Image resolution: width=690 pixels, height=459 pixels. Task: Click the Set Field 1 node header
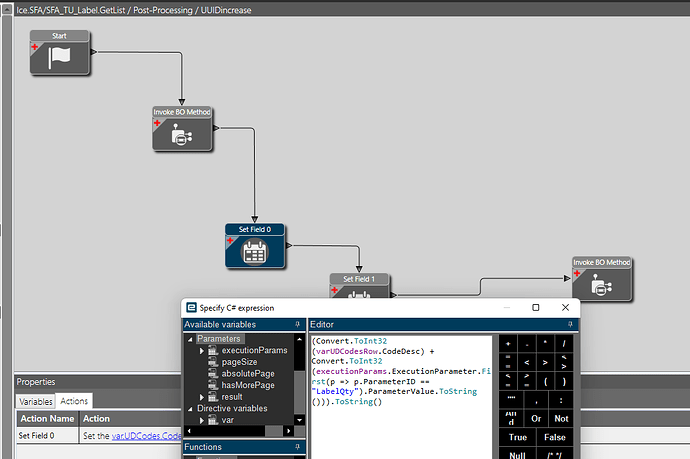tap(359, 279)
